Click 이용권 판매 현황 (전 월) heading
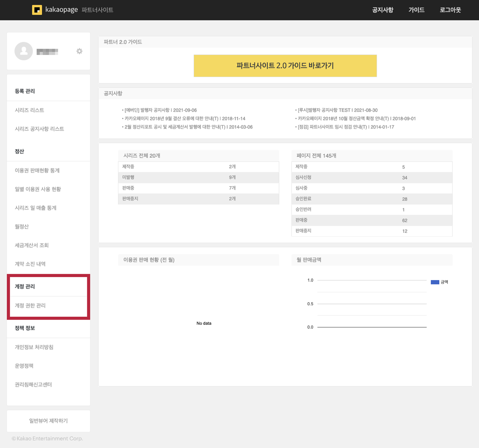 point(149,260)
